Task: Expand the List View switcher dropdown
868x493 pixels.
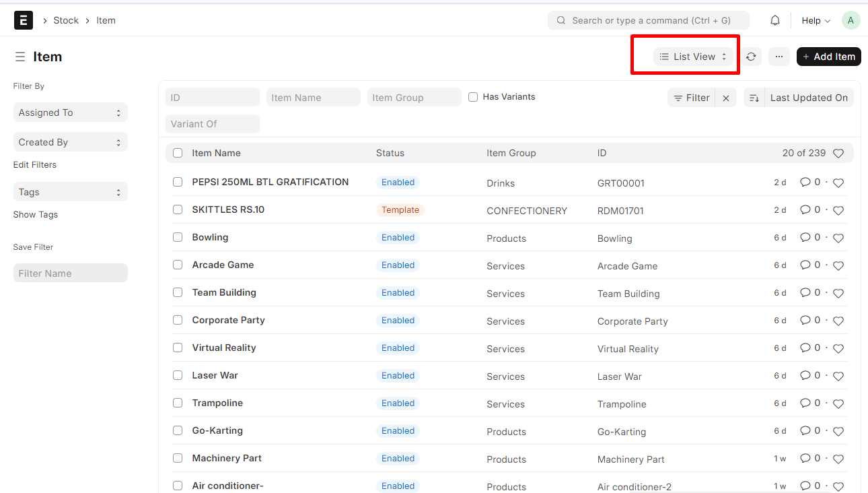Action: (693, 57)
